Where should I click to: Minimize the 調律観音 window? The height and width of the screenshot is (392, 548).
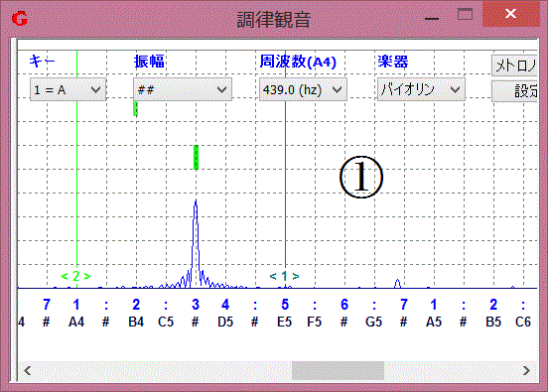click(x=432, y=18)
